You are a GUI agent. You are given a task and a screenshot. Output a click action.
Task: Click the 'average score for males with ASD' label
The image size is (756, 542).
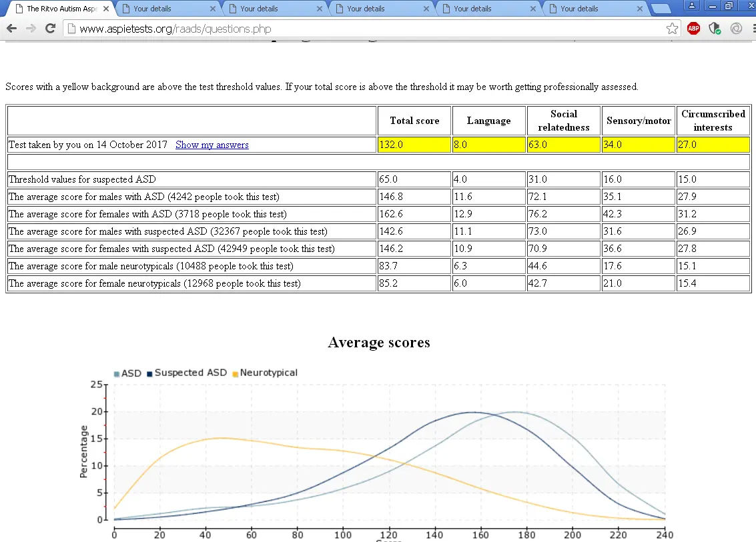(144, 197)
